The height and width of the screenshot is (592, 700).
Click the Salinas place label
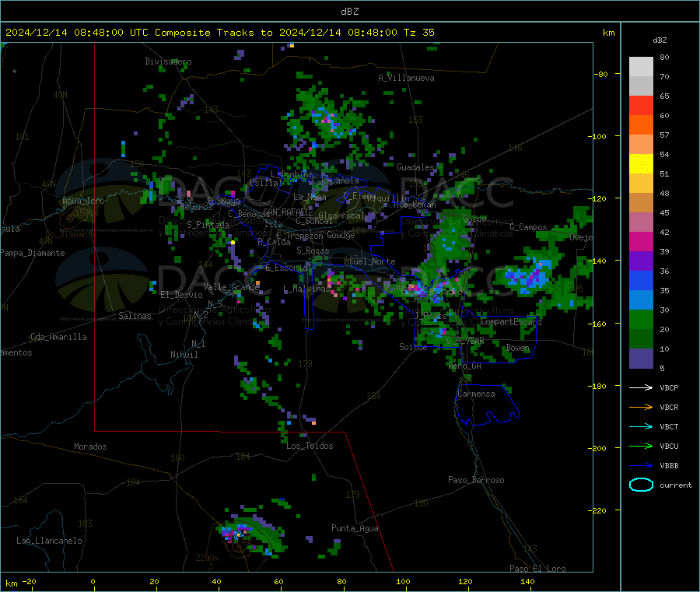tap(135, 316)
